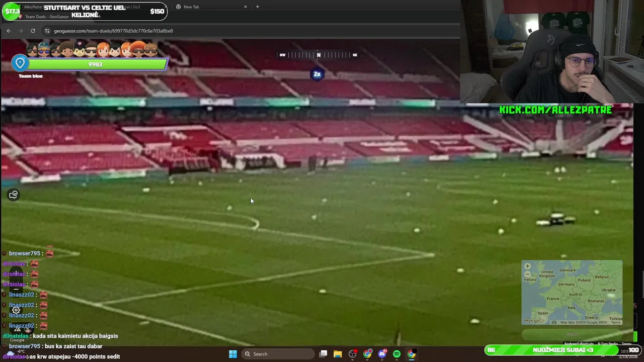The height and width of the screenshot is (362, 644).
Task: Click the kick.com/allezpatre overlay text
Action: pyautogui.click(x=555, y=110)
